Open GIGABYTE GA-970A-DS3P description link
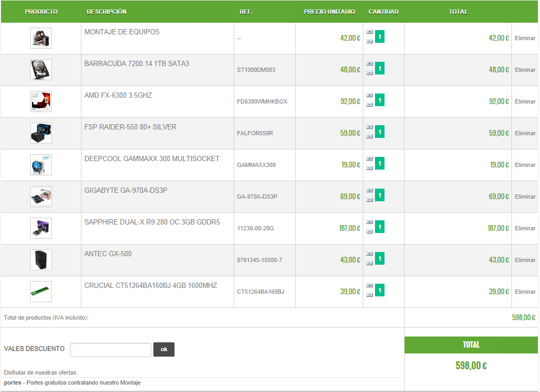The height and width of the screenshot is (392, 540). pos(126,191)
